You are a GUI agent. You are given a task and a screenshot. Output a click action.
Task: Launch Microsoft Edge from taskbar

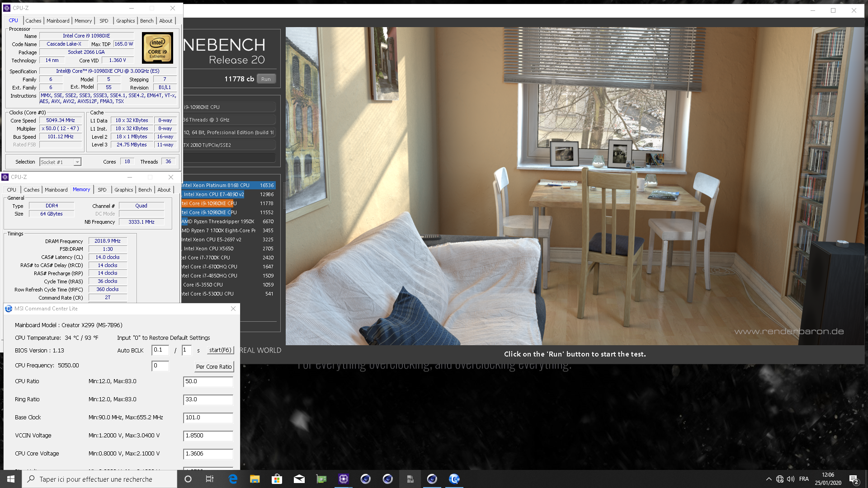pos(233,479)
